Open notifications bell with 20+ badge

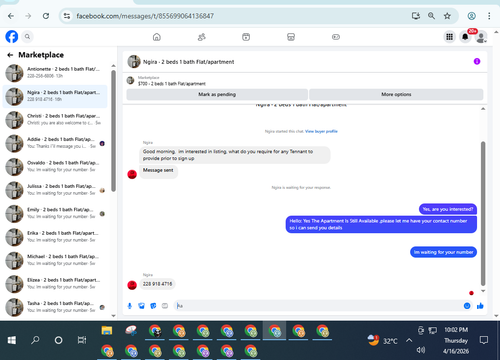coord(465,37)
